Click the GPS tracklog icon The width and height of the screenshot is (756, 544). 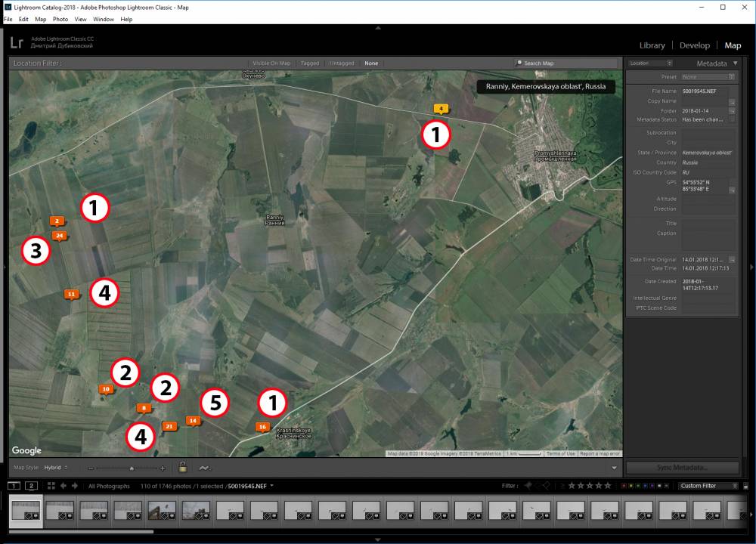pyautogui.click(x=203, y=468)
